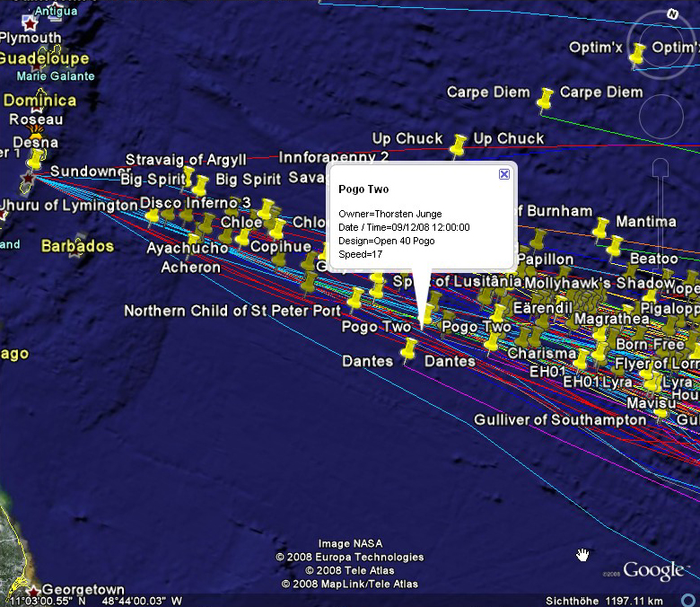Click the Dominica island label
This screenshot has width=700, height=607.
[x=39, y=101]
